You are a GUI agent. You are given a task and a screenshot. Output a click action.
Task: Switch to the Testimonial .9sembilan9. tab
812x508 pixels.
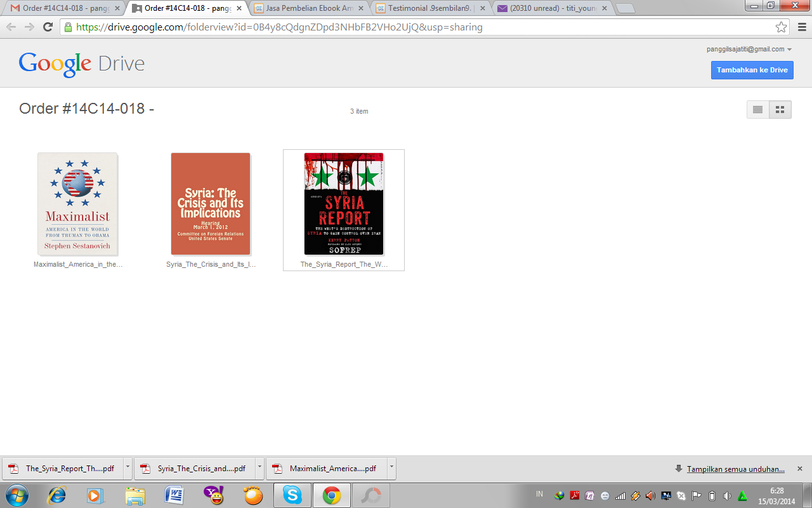click(429, 8)
